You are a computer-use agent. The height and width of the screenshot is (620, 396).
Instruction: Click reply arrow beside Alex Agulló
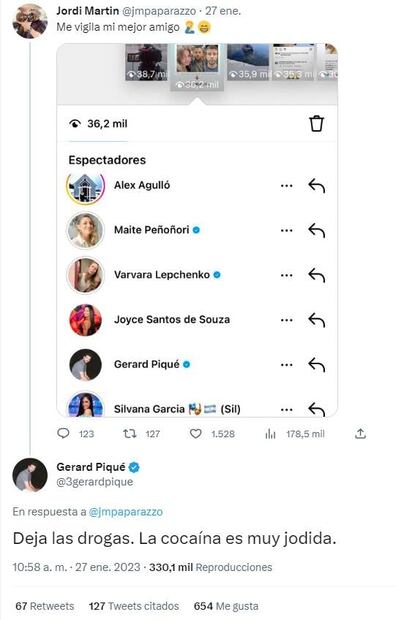point(316,185)
